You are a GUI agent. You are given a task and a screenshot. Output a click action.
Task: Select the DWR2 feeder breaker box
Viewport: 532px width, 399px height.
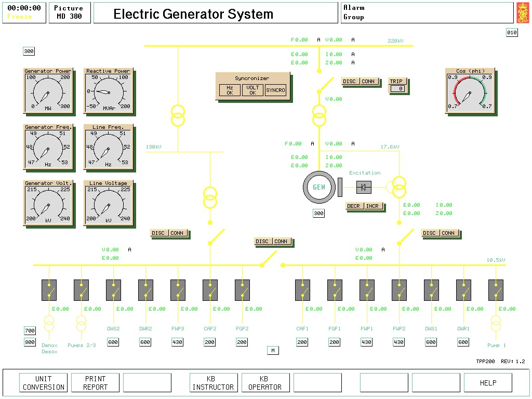[146, 290]
